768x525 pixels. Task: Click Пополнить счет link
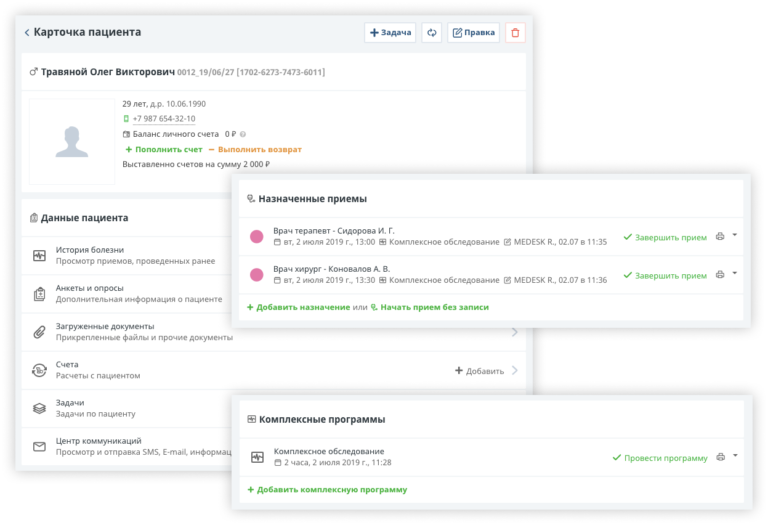point(162,149)
